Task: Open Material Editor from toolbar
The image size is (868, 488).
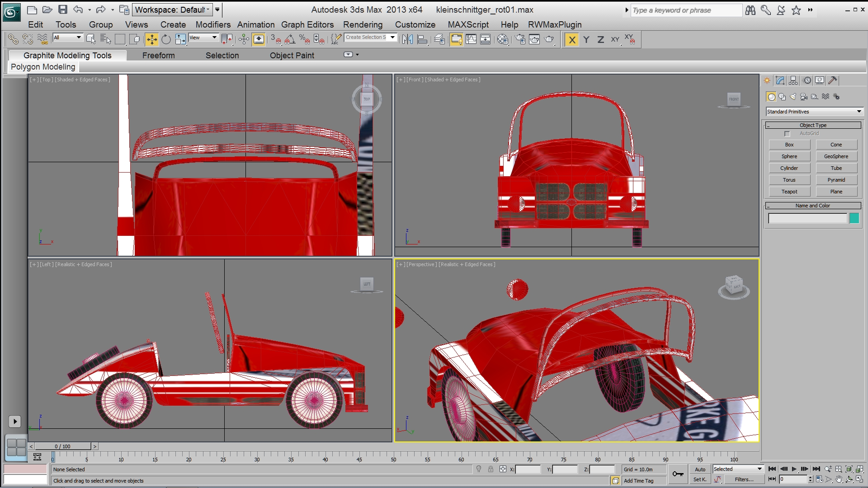Action: pyautogui.click(x=502, y=40)
